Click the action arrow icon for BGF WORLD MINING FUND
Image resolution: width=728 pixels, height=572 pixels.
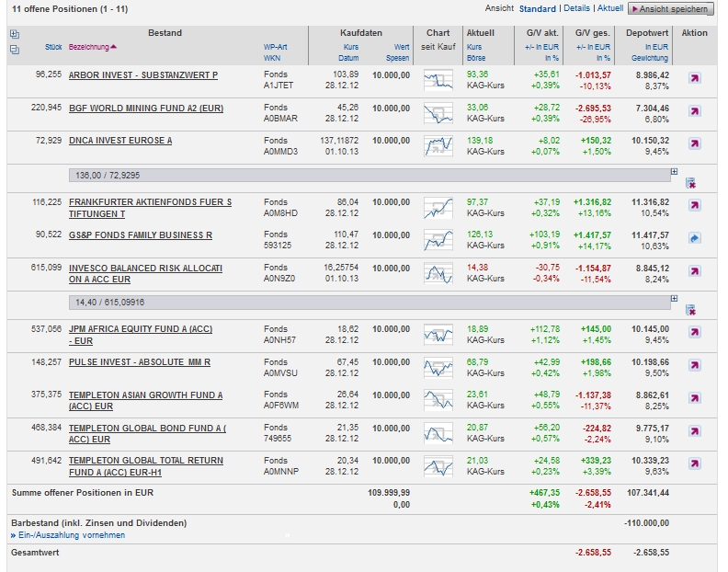694,113
